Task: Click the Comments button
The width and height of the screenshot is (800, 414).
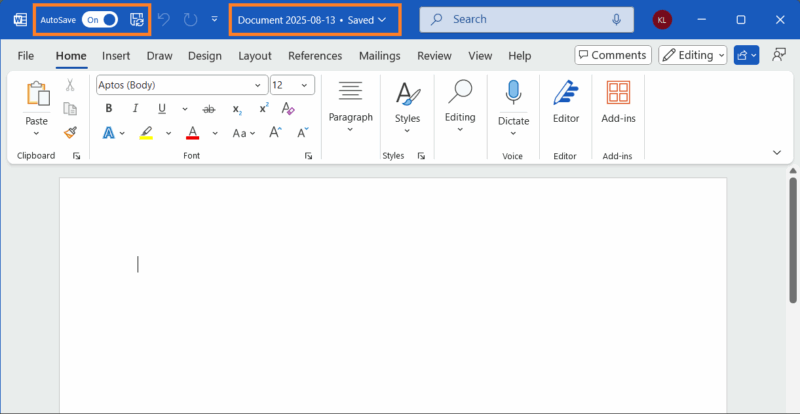Action: (x=613, y=55)
